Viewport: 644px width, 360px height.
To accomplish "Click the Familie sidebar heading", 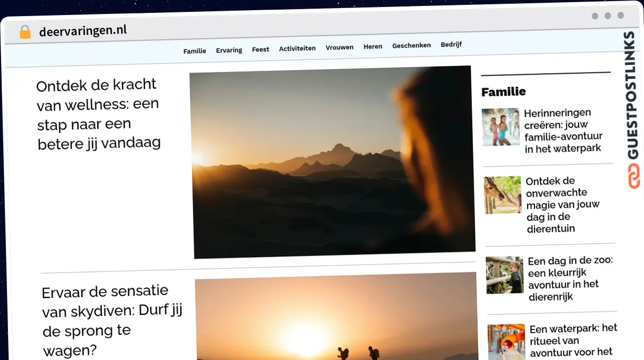I will 503,92.
